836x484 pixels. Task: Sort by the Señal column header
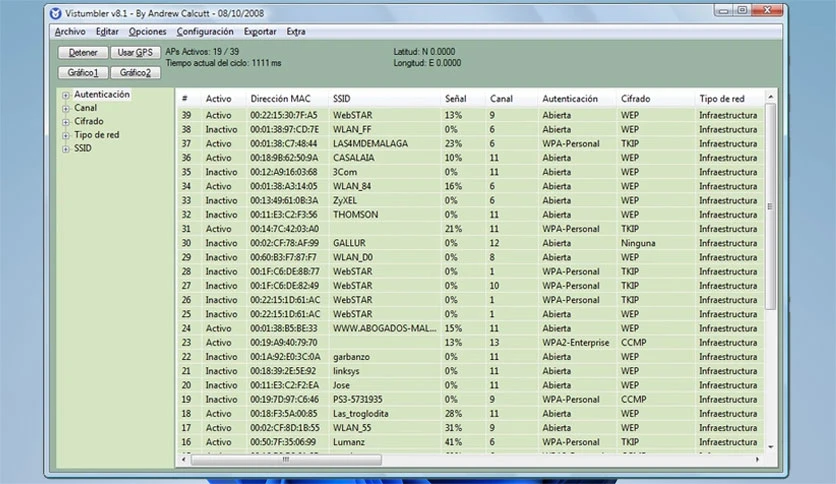pos(463,99)
